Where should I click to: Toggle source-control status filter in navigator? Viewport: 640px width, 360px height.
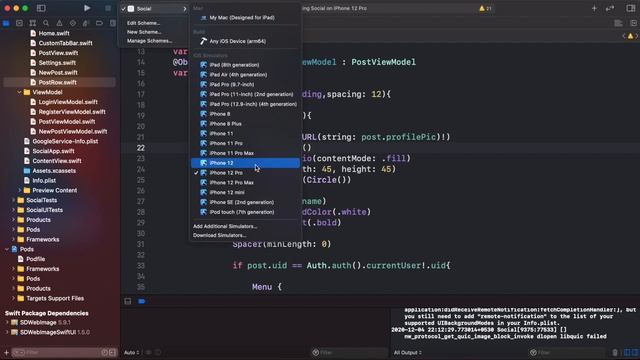pyautogui.click(x=112, y=352)
